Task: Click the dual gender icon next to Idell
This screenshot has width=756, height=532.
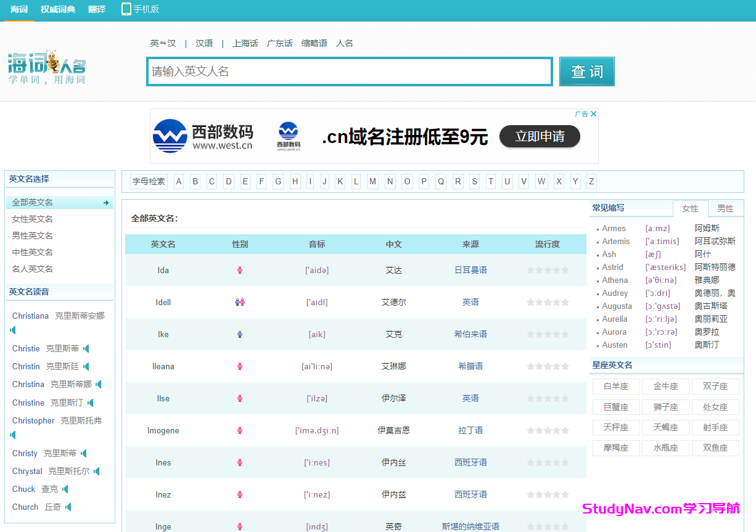Action: tap(240, 302)
